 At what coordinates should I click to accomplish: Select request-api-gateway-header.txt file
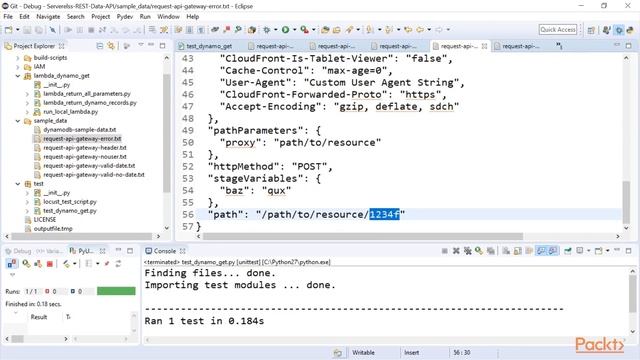(84, 148)
